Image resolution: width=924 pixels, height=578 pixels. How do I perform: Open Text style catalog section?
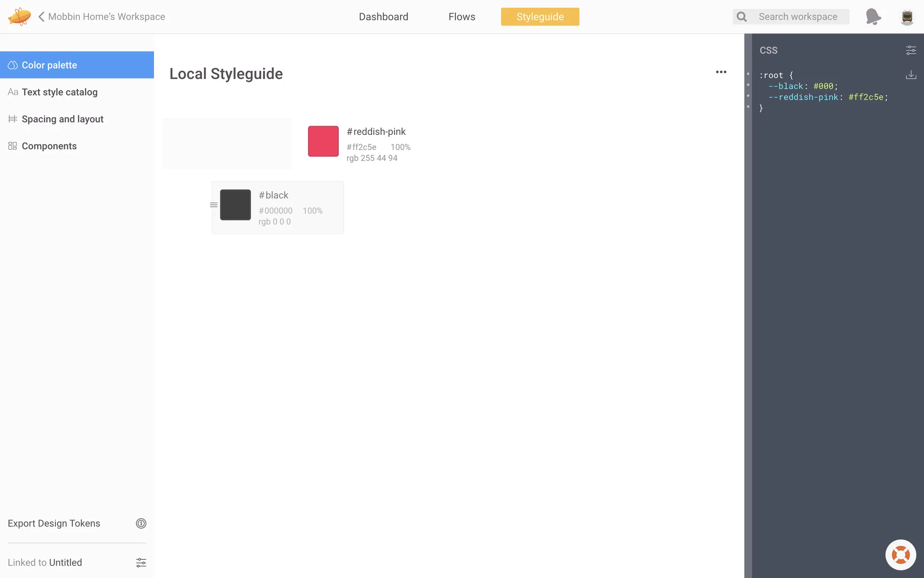(x=60, y=92)
